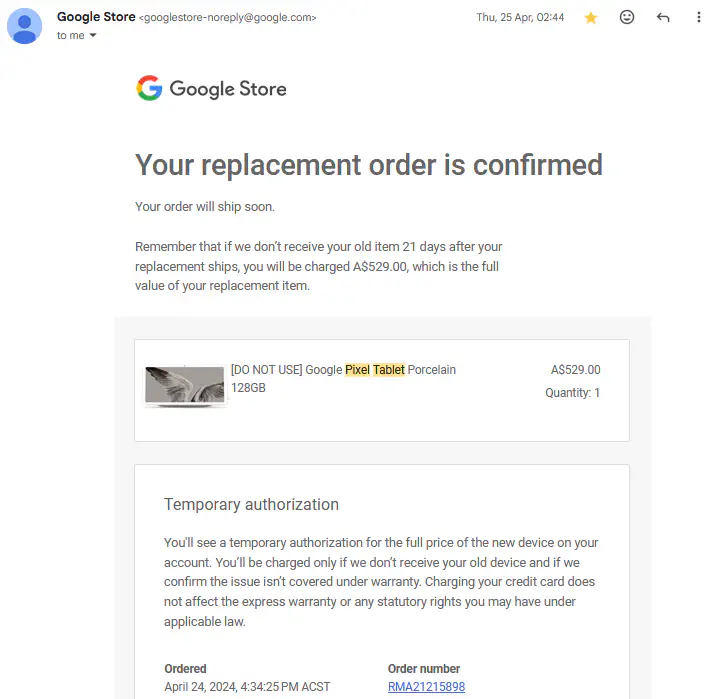Click the sender profile avatar
The image size is (712, 699).
coord(25,26)
